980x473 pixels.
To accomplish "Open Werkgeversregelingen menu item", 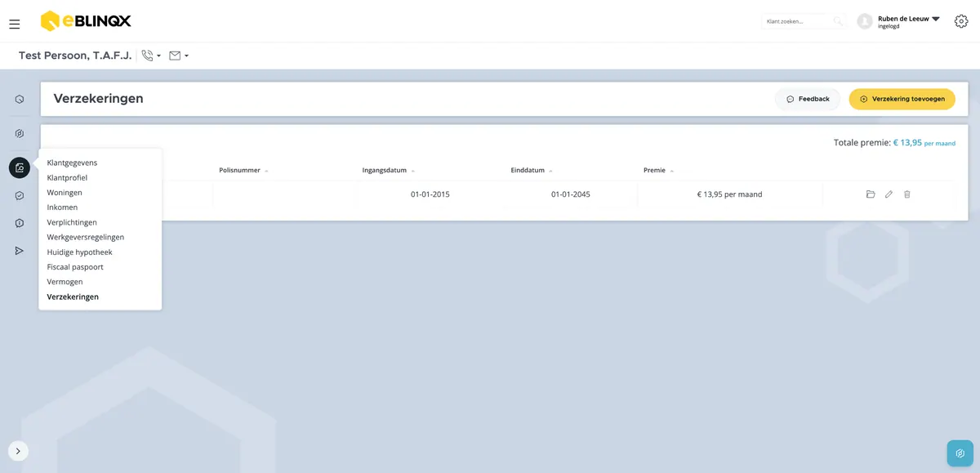I will 86,237.
